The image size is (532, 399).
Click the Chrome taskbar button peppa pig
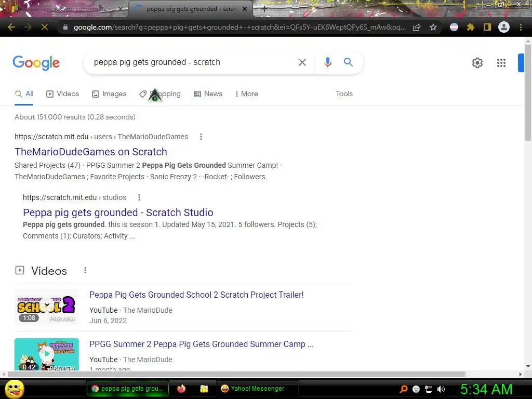pos(128,389)
